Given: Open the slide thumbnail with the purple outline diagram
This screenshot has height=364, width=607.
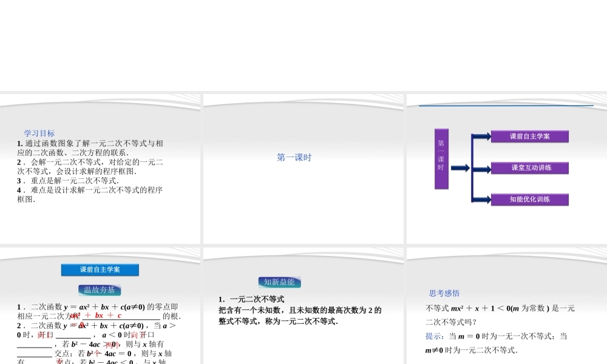Looking at the screenshot, I should (x=507, y=169).
